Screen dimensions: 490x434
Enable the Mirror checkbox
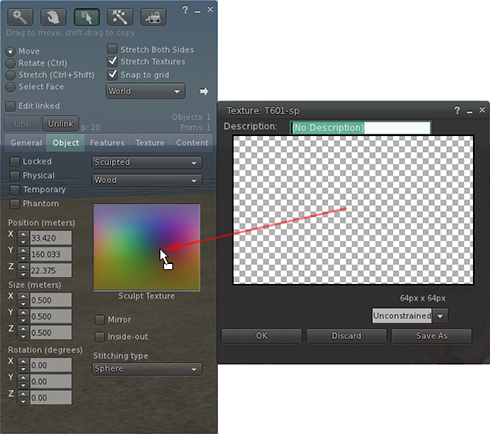pyautogui.click(x=100, y=320)
